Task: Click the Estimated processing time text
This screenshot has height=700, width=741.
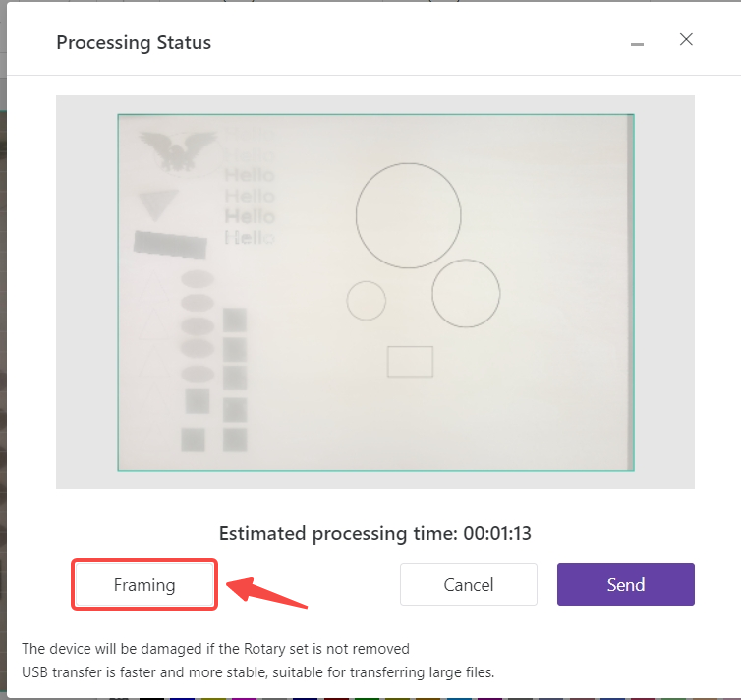Action: click(375, 534)
